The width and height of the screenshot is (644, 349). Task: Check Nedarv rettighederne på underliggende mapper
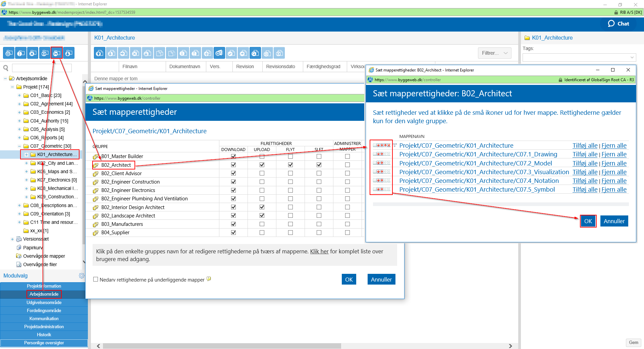96,279
